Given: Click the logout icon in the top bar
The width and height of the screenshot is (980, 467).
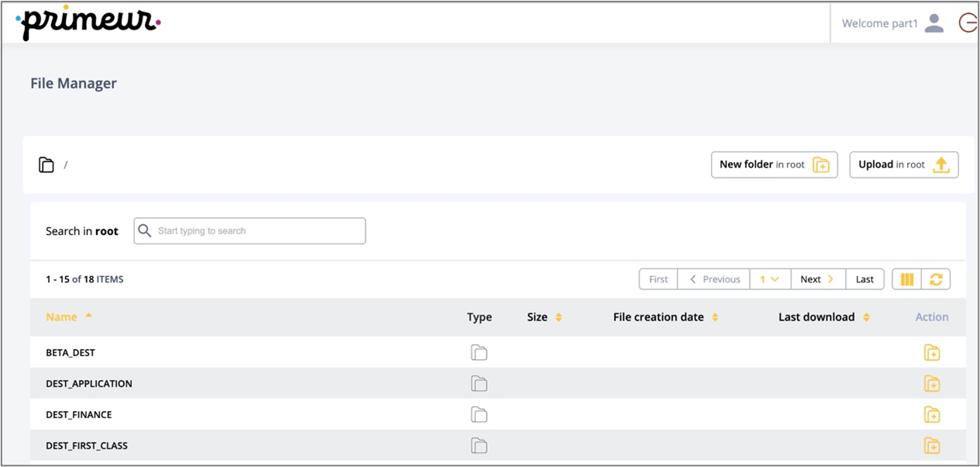Looking at the screenshot, I should pyautogui.click(x=968, y=22).
